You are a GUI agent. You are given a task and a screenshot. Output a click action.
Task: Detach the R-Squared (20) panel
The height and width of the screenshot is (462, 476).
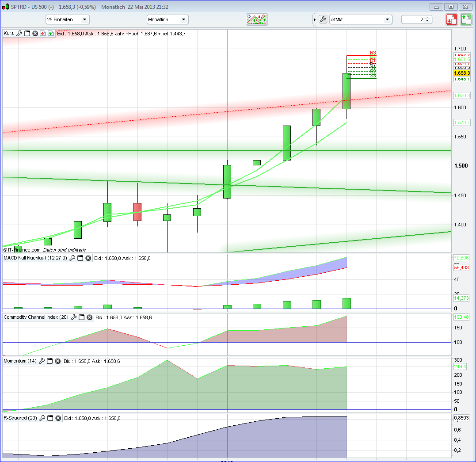[50, 418]
